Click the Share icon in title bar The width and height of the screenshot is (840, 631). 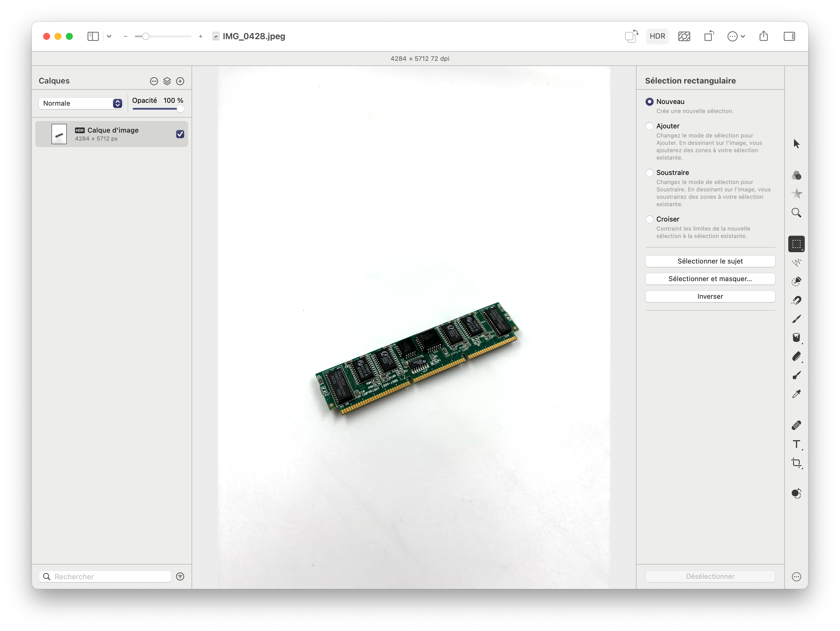coord(763,36)
